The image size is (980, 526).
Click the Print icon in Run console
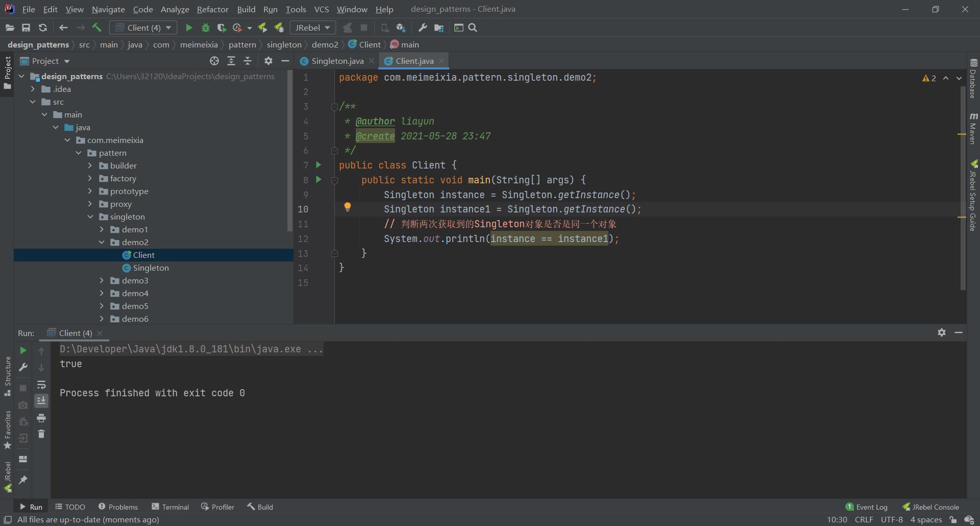tap(41, 418)
